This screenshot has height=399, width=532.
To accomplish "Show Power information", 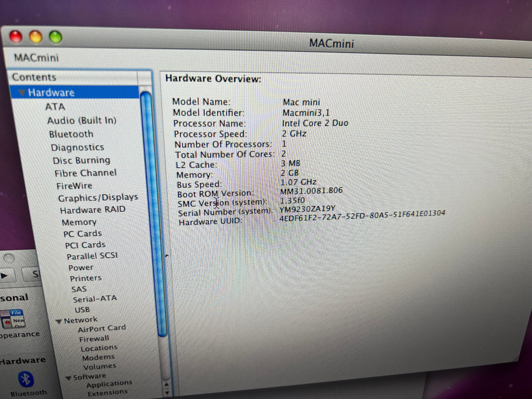I will [x=81, y=267].
